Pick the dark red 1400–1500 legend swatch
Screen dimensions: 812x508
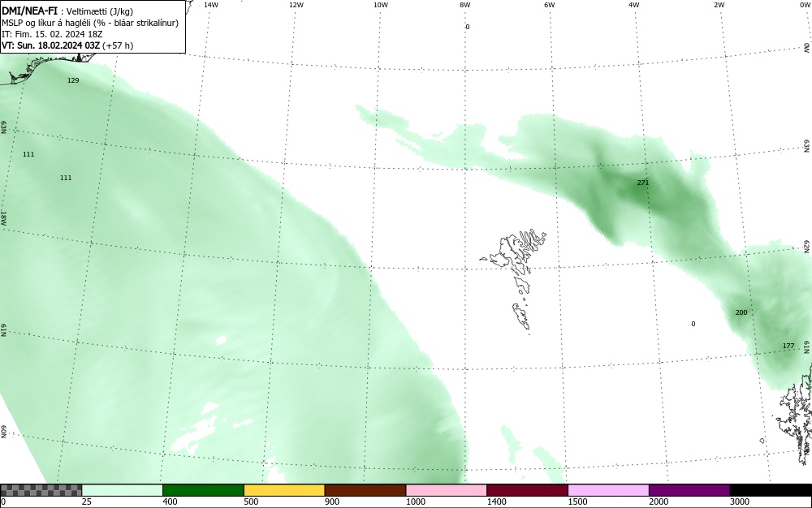[527, 490]
